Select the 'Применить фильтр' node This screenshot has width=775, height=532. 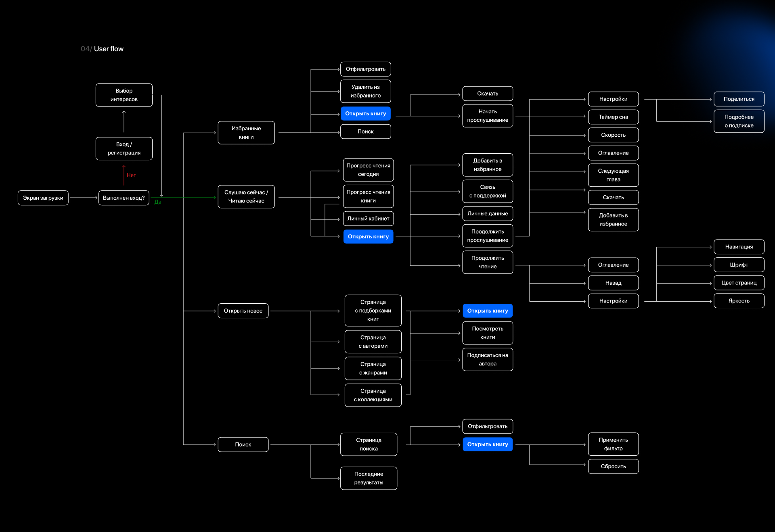coord(613,444)
